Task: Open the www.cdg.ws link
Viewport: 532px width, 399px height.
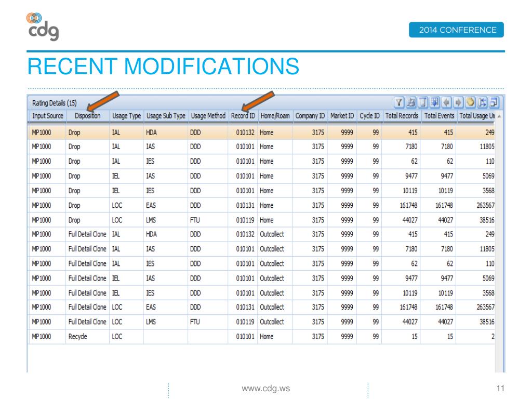Action: [x=265, y=389]
